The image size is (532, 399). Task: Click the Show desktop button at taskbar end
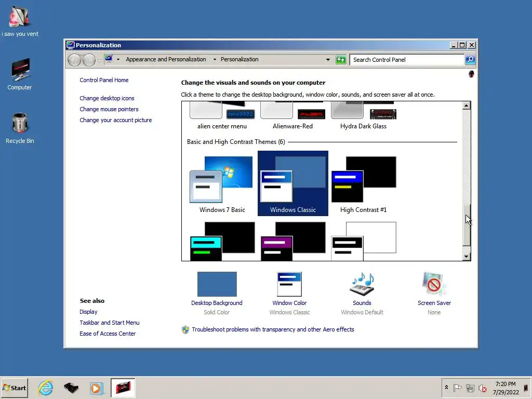[x=526, y=388]
